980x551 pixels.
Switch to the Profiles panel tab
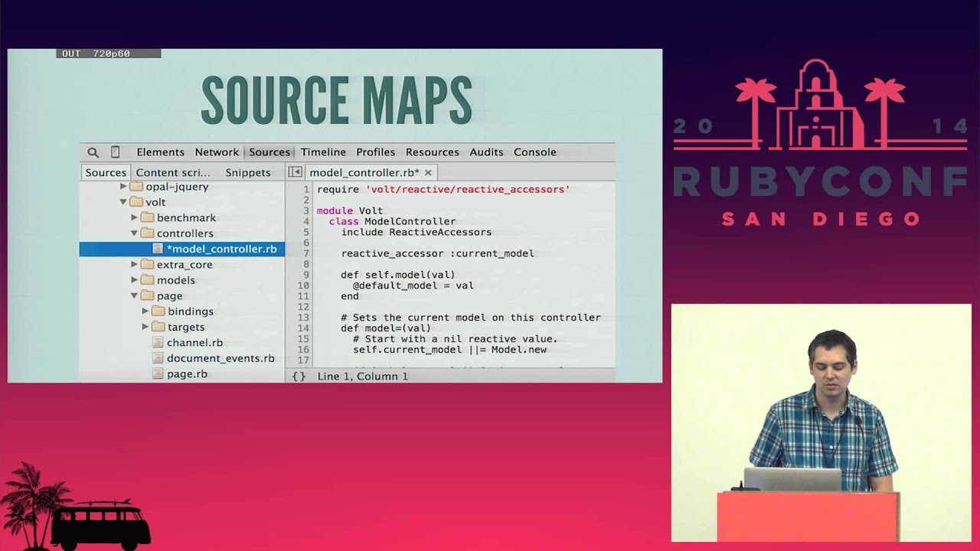[375, 152]
